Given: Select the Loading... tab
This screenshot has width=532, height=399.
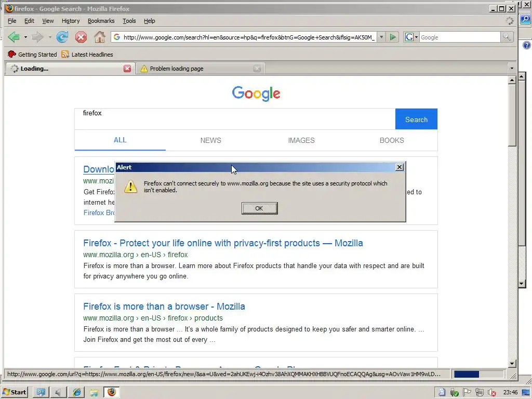Looking at the screenshot, I should click(70, 69).
